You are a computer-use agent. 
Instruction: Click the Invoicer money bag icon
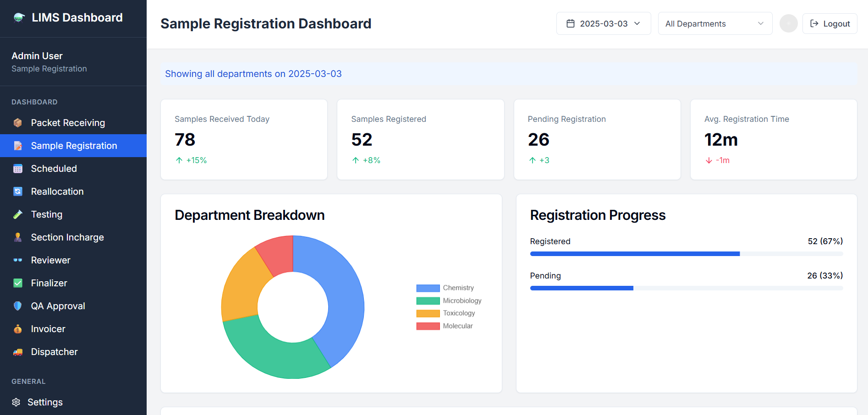tap(18, 329)
